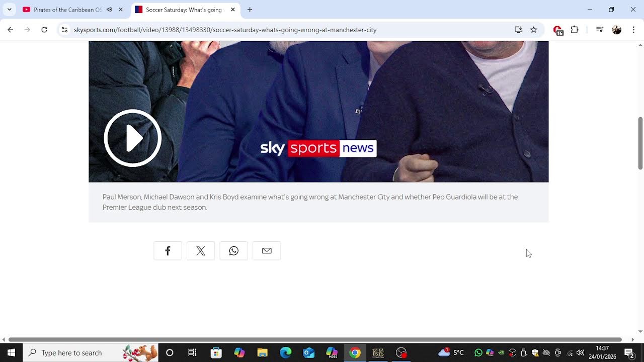
Task: Open Cortana circle on taskbar
Action: [x=170, y=352]
